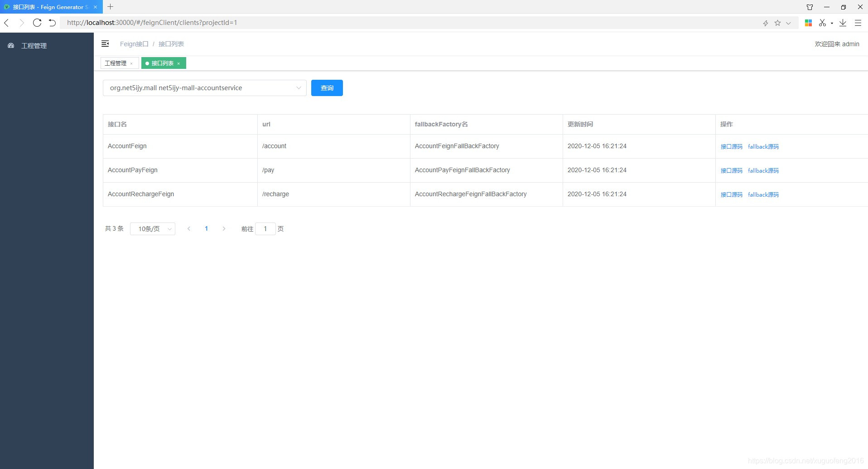The image size is (868, 469).
Task: Select page number 1
Action: 206,229
